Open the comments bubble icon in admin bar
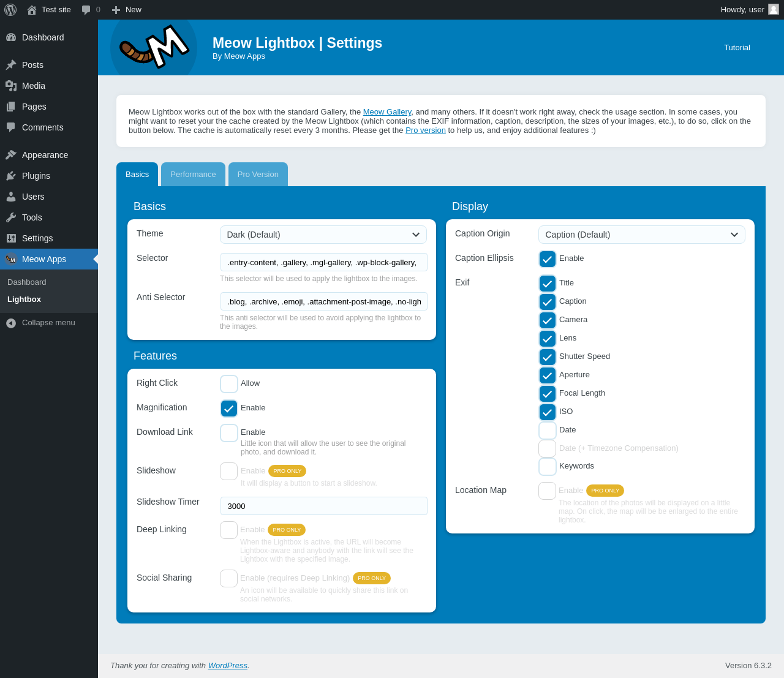Viewport: 784px width, 678px height. [86, 10]
